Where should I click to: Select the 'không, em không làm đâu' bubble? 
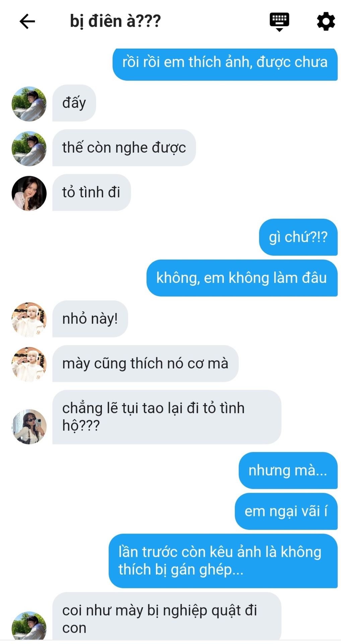[x=242, y=278]
